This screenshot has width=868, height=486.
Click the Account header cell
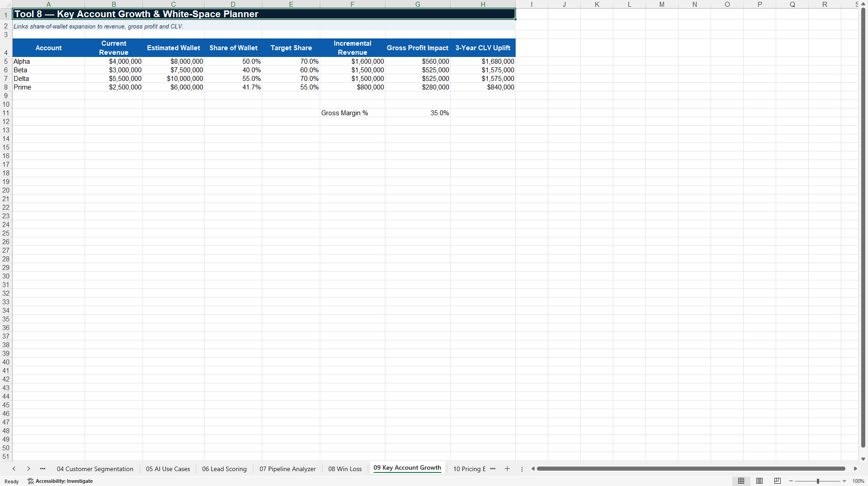coord(48,48)
